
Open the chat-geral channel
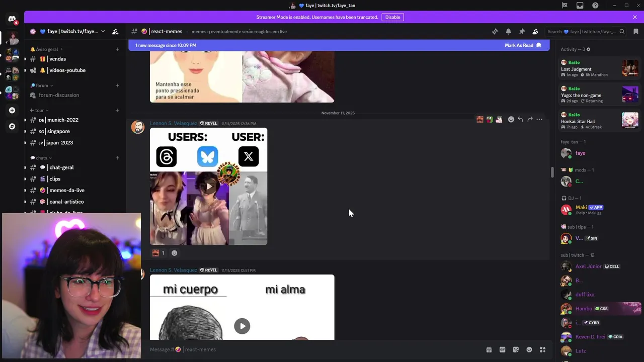pyautogui.click(x=74, y=167)
